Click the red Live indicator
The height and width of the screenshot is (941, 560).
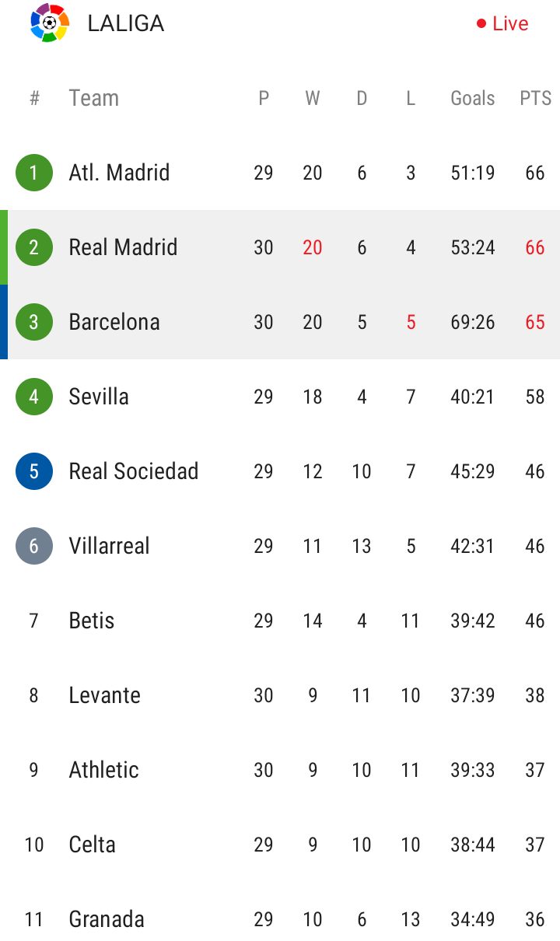[502, 23]
